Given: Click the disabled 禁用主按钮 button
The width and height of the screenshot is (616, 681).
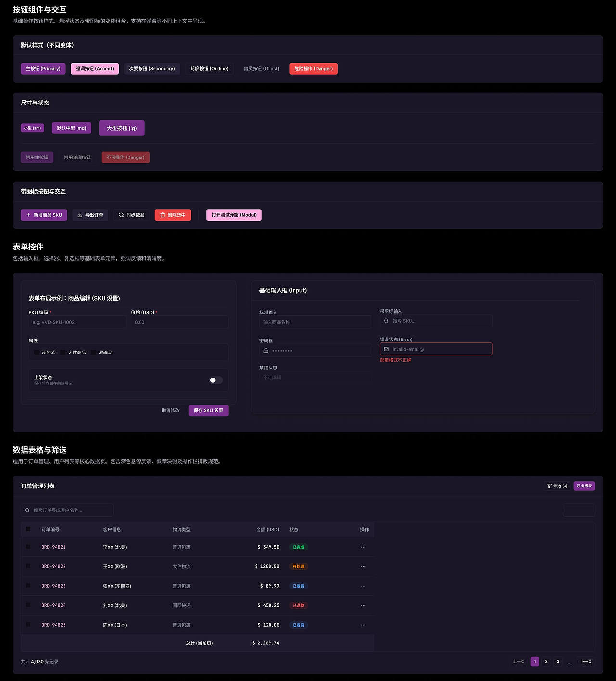Looking at the screenshot, I should pyautogui.click(x=37, y=157).
